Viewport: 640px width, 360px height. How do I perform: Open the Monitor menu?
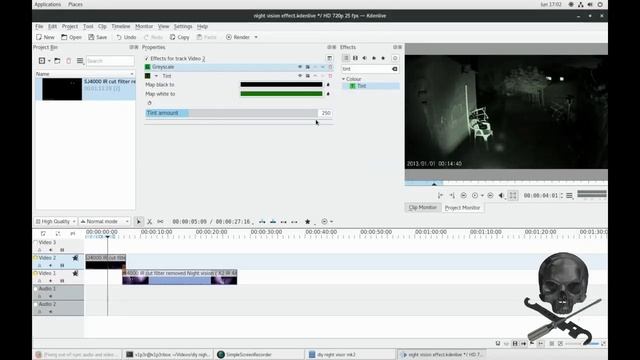point(144,27)
